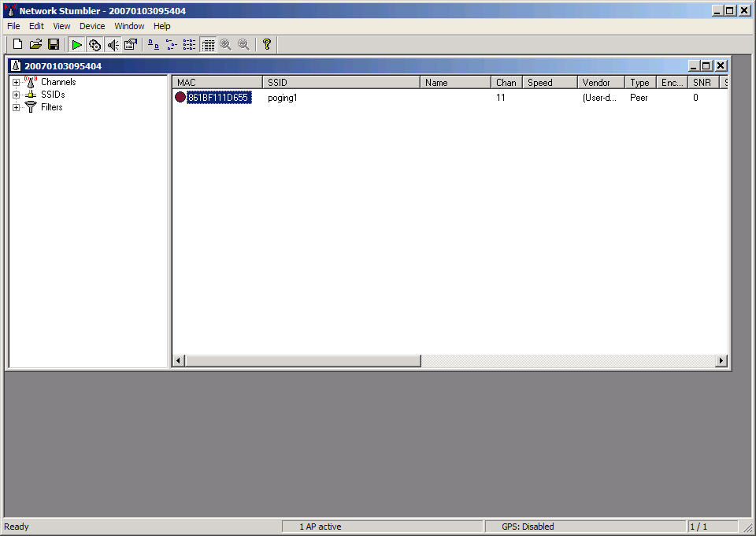Expand the Filters tree node
This screenshot has width=756, height=536.
16,107
